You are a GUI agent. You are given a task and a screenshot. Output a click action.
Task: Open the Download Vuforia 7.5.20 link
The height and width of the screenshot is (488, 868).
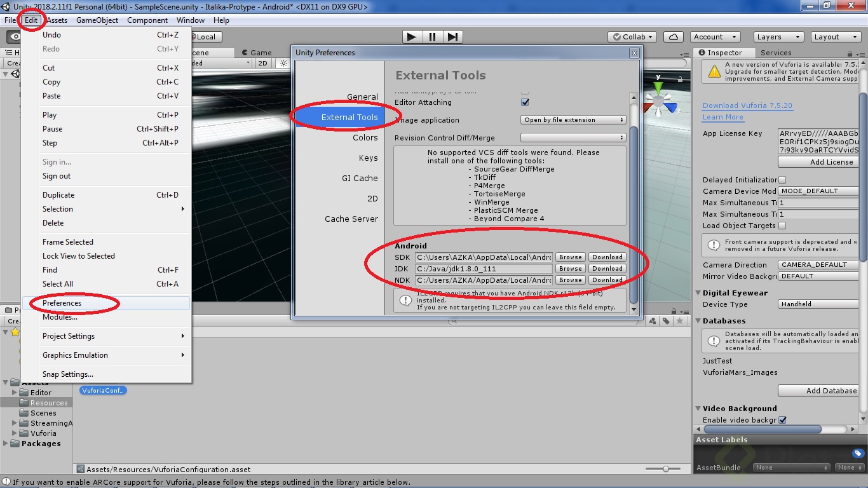(x=747, y=105)
